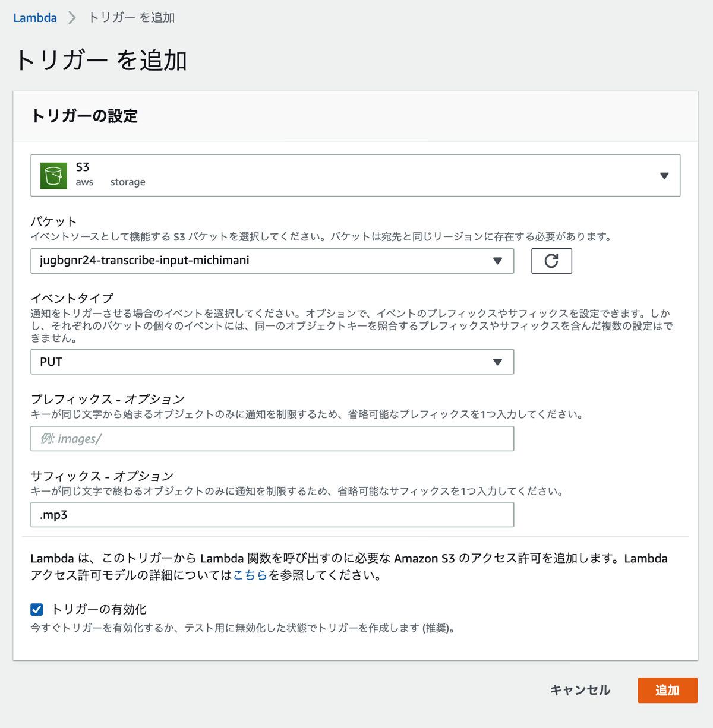Click the トリガーの有効化 label text
Image resolution: width=713 pixels, height=728 pixels.
click(x=99, y=609)
